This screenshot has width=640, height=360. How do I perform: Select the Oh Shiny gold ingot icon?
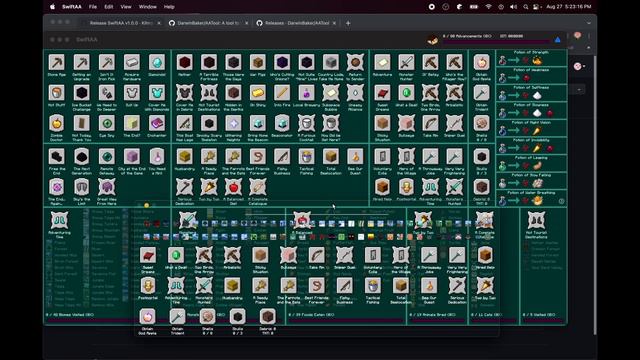click(x=258, y=93)
